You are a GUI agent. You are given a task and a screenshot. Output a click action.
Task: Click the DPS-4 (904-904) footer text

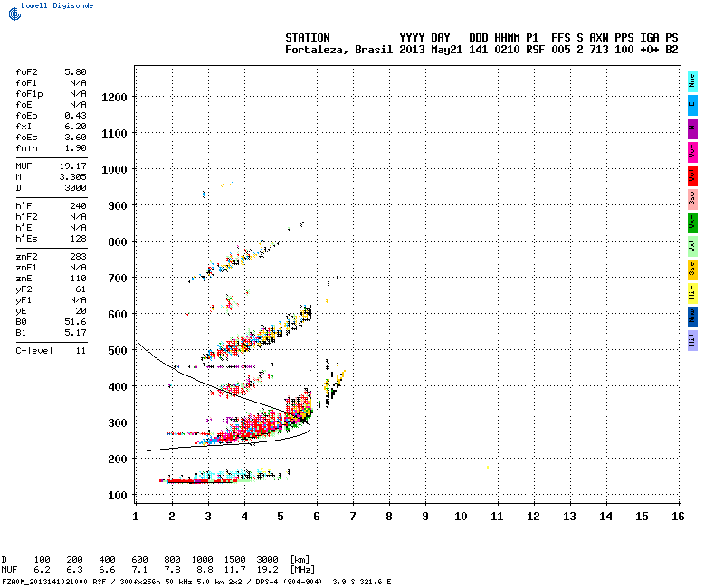coord(288,582)
